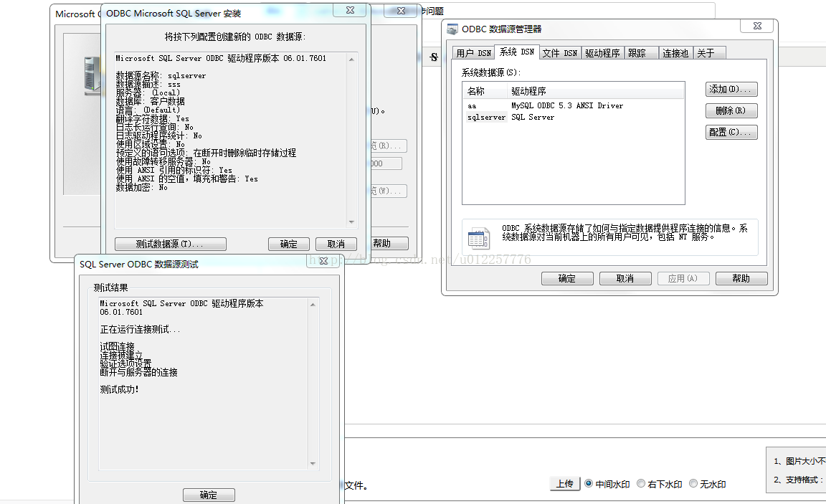Image resolution: width=826 pixels, height=504 pixels.
Task: Close the ODBC Microsoft SQL Server 安装 dialog
Action: pyautogui.click(x=351, y=11)
